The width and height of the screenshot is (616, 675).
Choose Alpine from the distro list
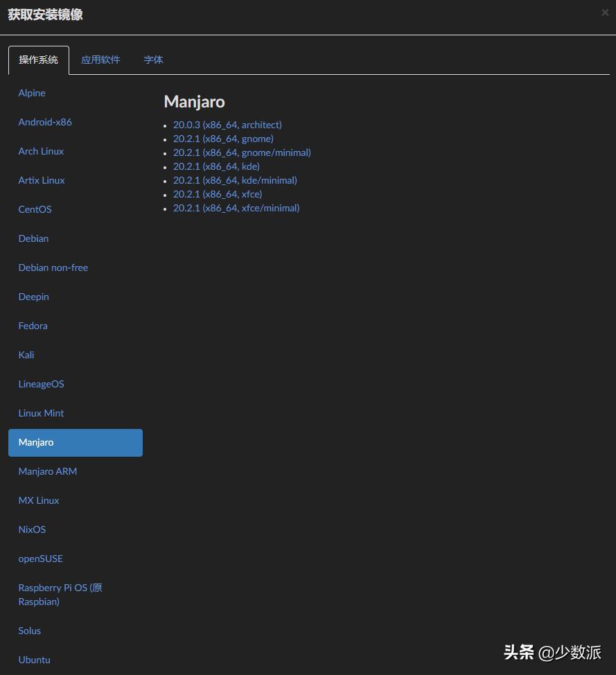coord(32,93)
